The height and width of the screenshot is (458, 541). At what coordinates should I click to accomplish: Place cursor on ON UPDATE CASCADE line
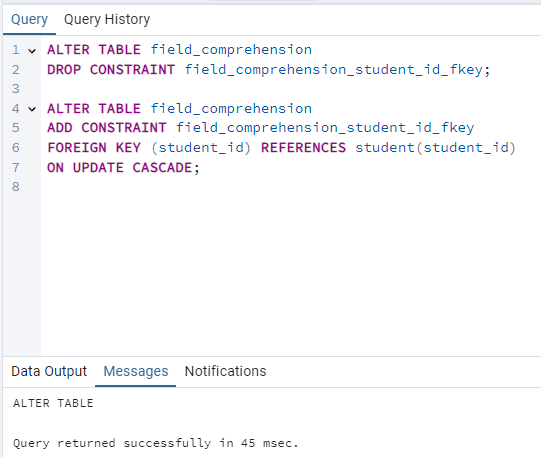coord(123,168)
